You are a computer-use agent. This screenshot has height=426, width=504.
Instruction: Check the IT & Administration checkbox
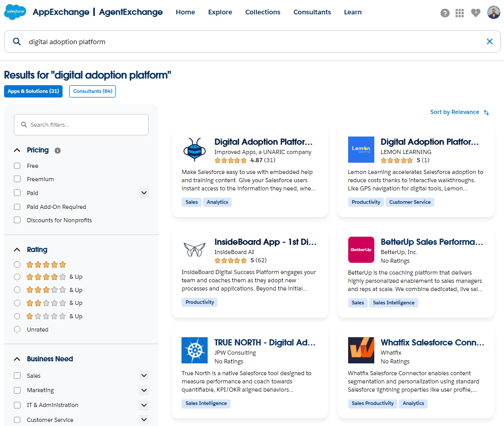[x=17, y=405]
